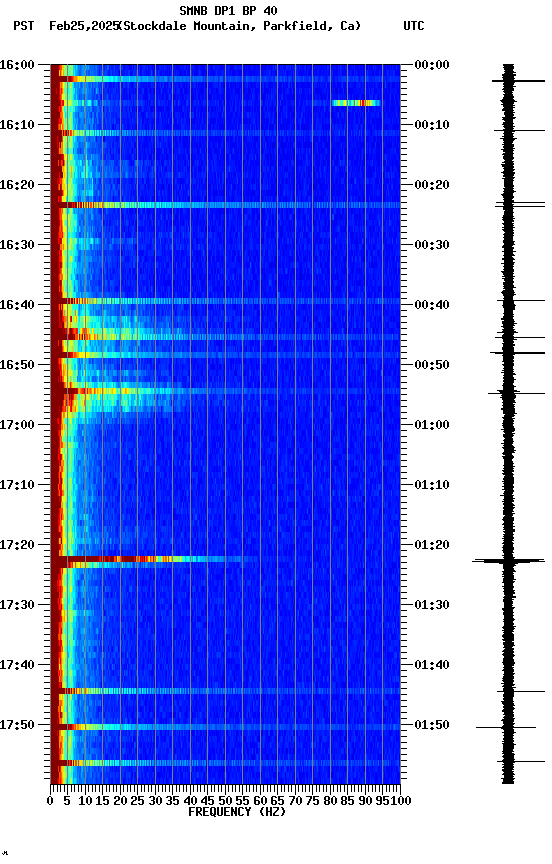Click the Stockdale Mountain, Parkfield, Ca label
Viewport: 552px width, 864px height.
click(x=240, y=26)
